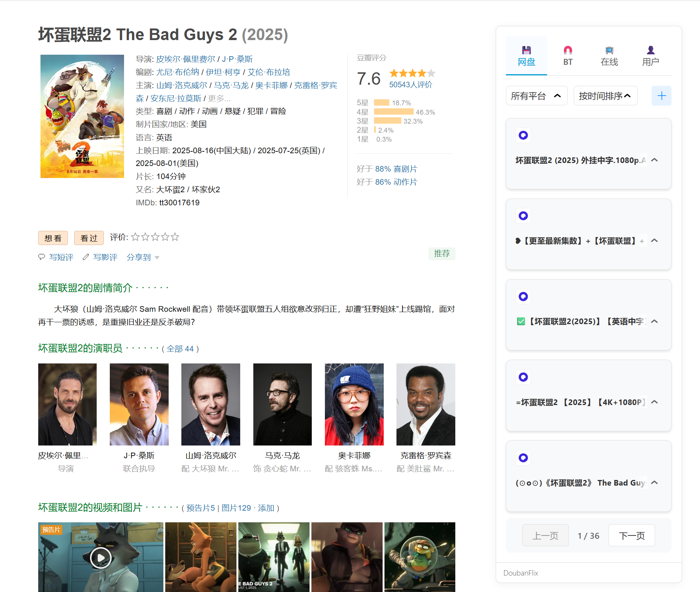This screenshot has height=592, width=700.
Task: Switch to the 在线 tab
Action: click(609, 55)
